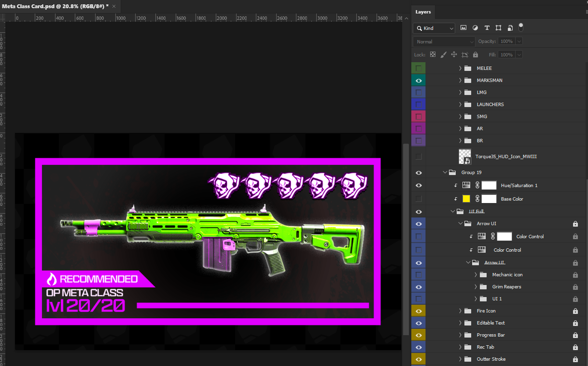This screenshot has width=588, height=366.
Task: Click lock icon on Progress Bar group
Action: (x=575, y=335)
